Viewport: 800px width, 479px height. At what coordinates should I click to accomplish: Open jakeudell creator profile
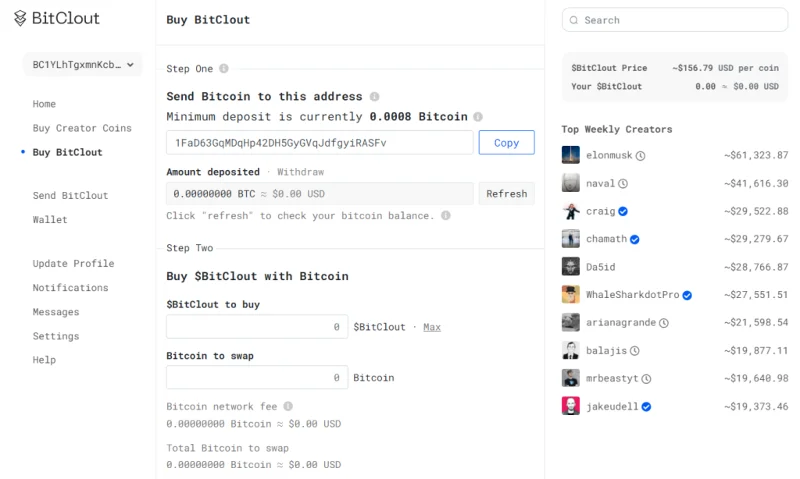pos(612,406)
